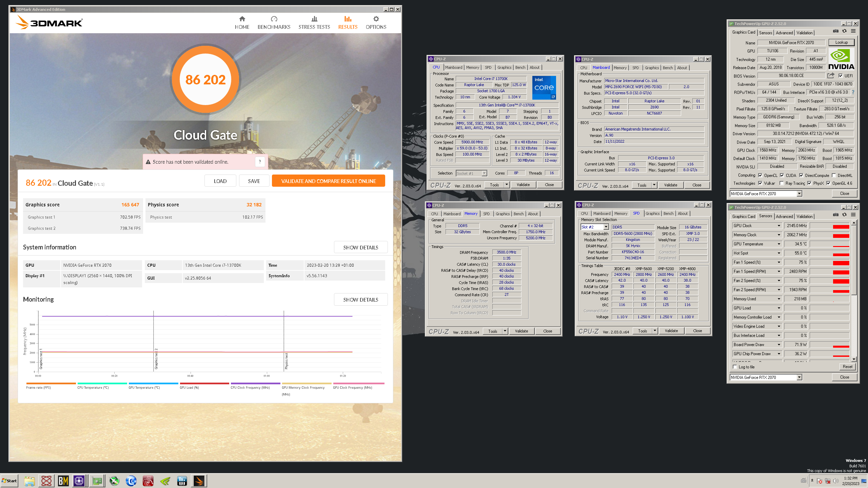Open STRESS TESTS in 3DMark

[314, 23]
